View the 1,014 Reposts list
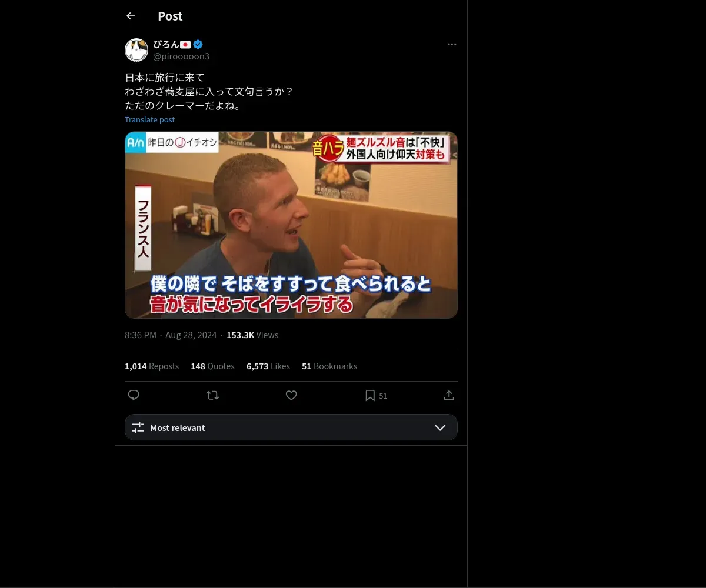This screenshot has width=706, height=588. (152, 366)
